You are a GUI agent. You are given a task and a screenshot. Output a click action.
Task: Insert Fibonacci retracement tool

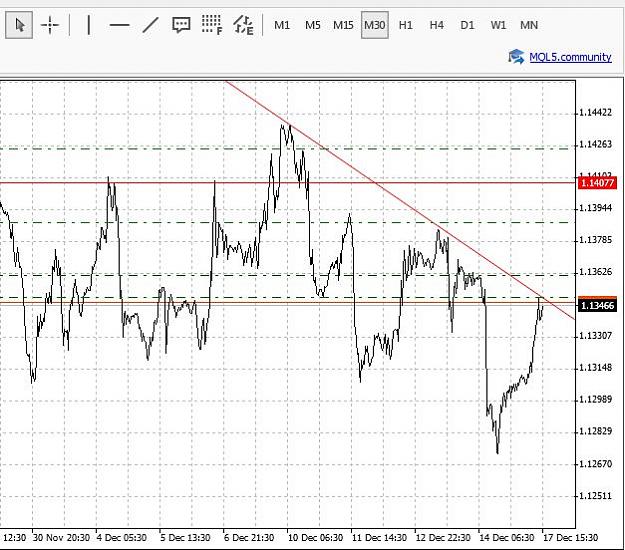pos(212,26)
